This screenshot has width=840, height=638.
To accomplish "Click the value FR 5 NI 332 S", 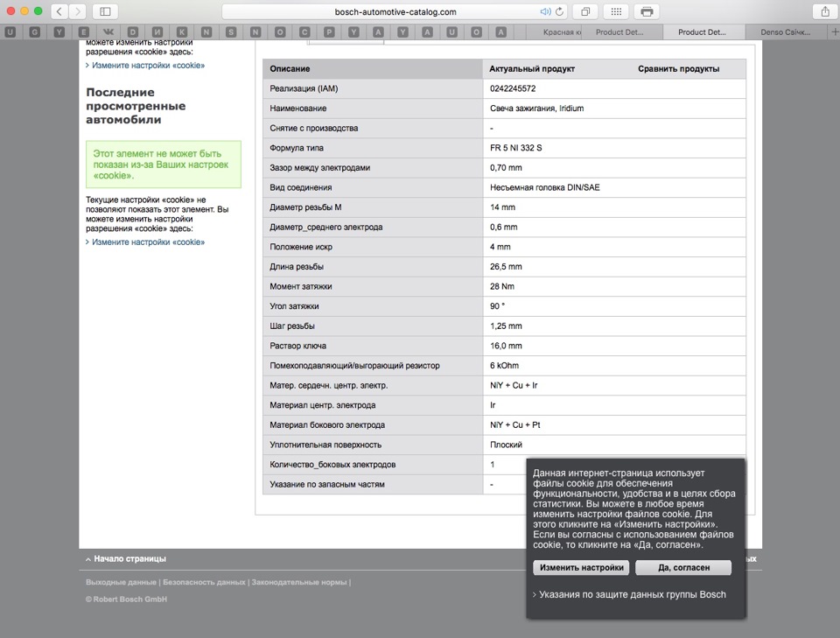I will (516, 148).
